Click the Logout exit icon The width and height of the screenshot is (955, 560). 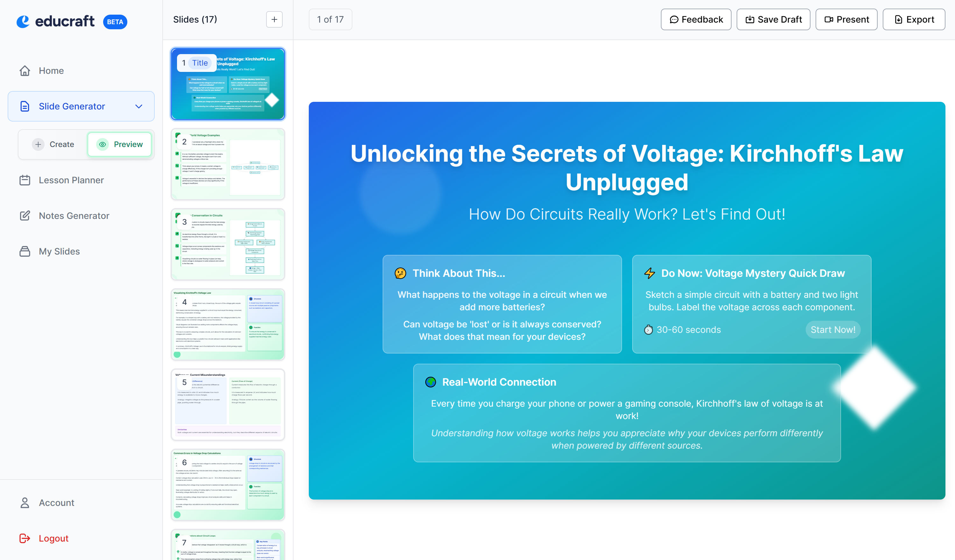tap(25, 538)
